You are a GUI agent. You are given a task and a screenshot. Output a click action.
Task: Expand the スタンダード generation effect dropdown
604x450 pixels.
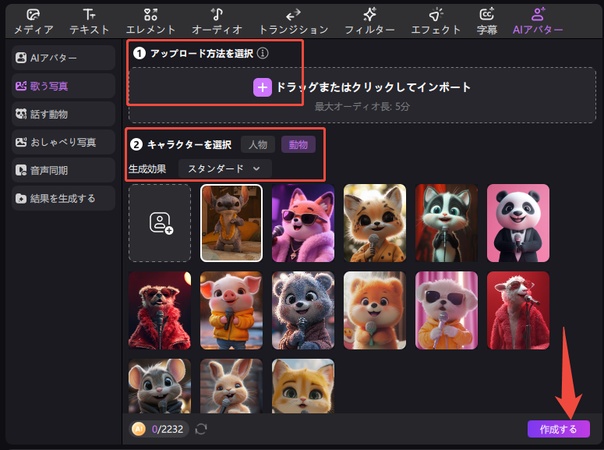pyautogui.click(x=225, y=169)
